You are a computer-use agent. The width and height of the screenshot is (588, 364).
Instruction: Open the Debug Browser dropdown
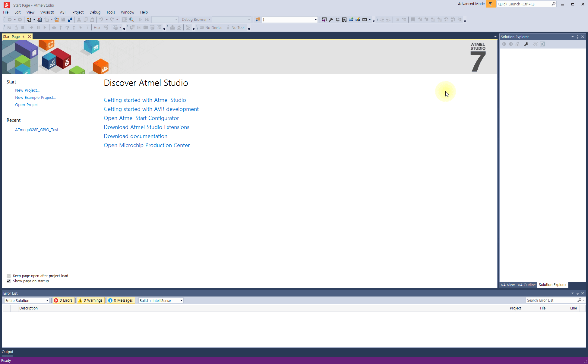(196, 20)
